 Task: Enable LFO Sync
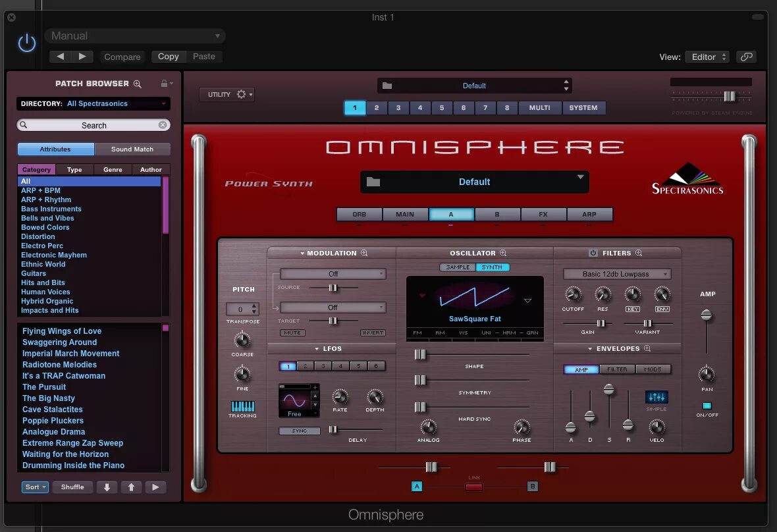click(300, 431)
